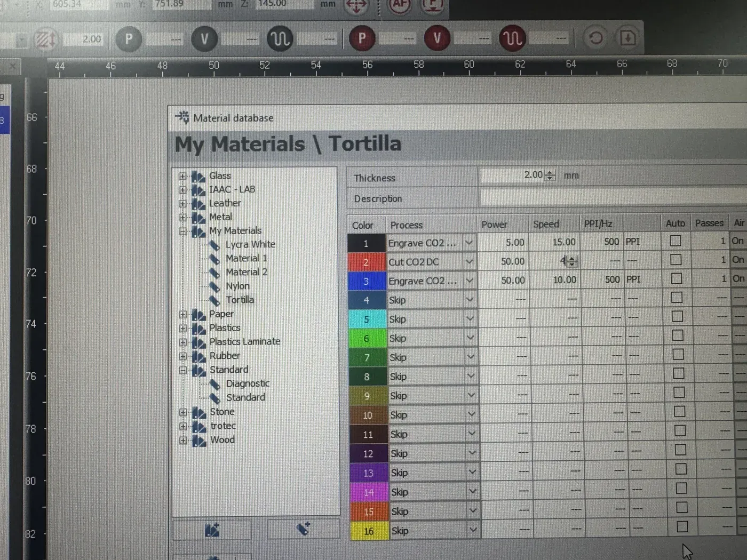Click the add material group icon button
This screenshot has height=560, width=747.
click(212, 530)
